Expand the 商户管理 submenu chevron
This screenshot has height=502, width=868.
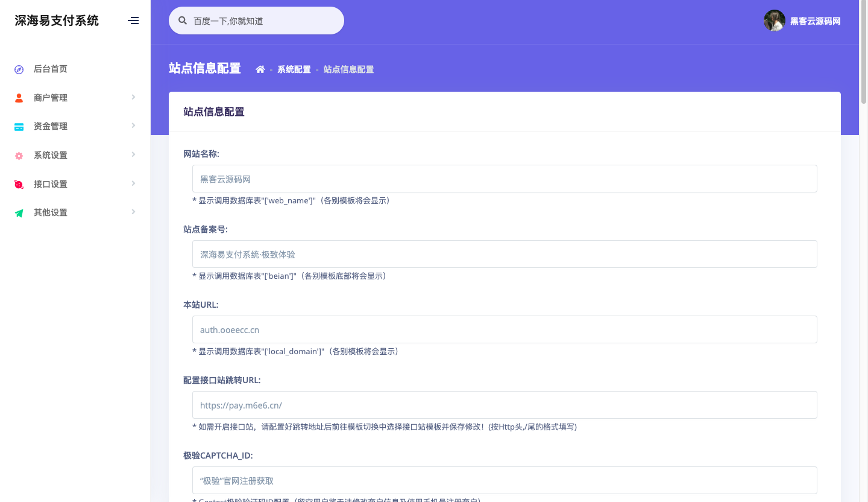click(x=133, y=97)
